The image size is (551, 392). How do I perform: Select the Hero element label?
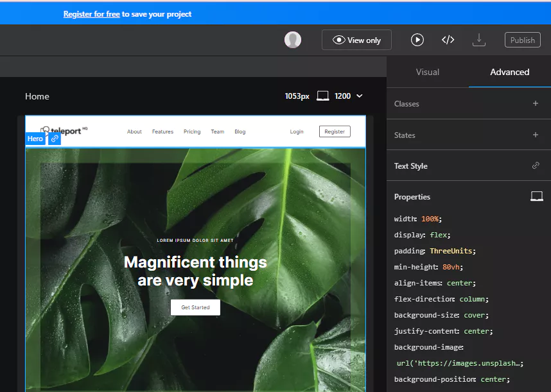tap(35, 139)
